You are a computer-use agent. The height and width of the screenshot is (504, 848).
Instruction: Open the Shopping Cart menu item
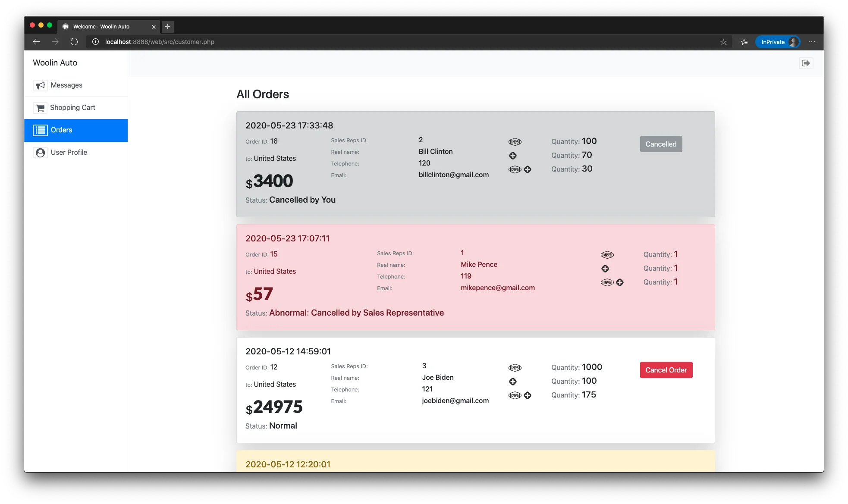(x=72, y=108)
